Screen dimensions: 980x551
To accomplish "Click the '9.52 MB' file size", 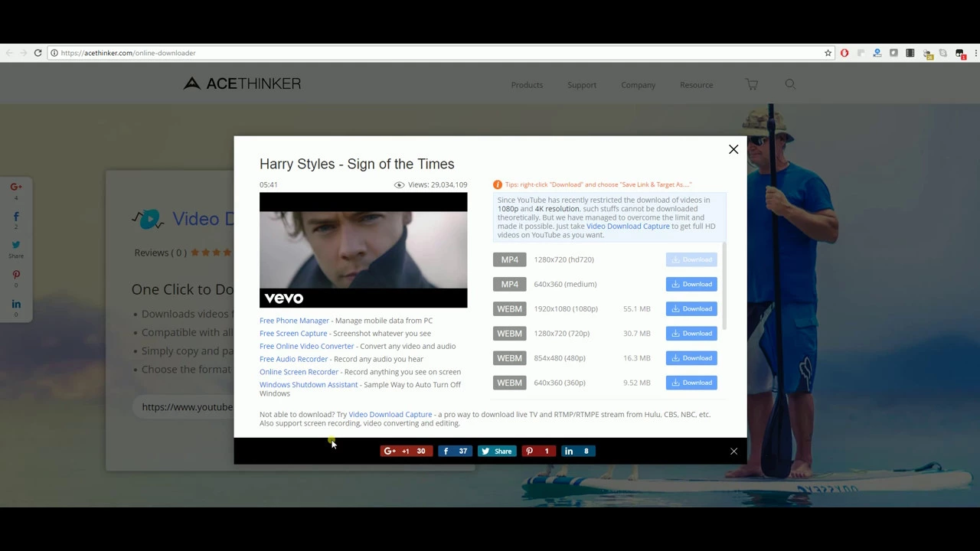I will pos(637,383).
